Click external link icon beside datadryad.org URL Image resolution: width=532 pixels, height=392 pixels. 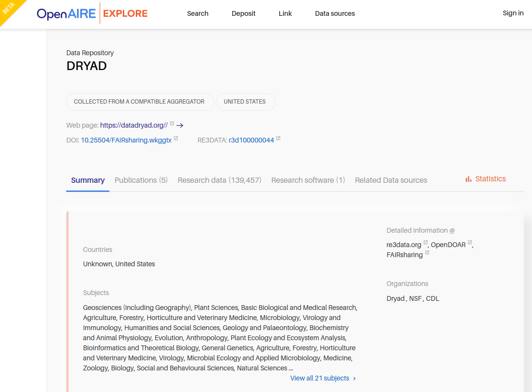click(x=172, y=123)
